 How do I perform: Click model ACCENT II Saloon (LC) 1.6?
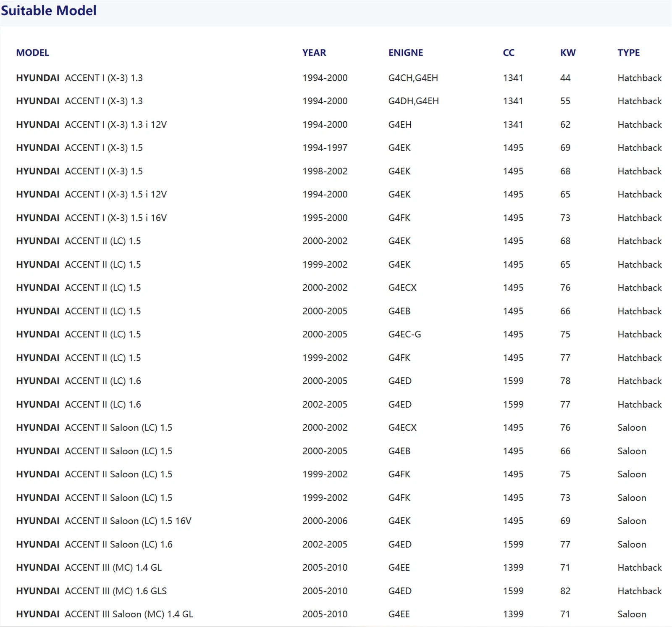[x=119, y=544]
